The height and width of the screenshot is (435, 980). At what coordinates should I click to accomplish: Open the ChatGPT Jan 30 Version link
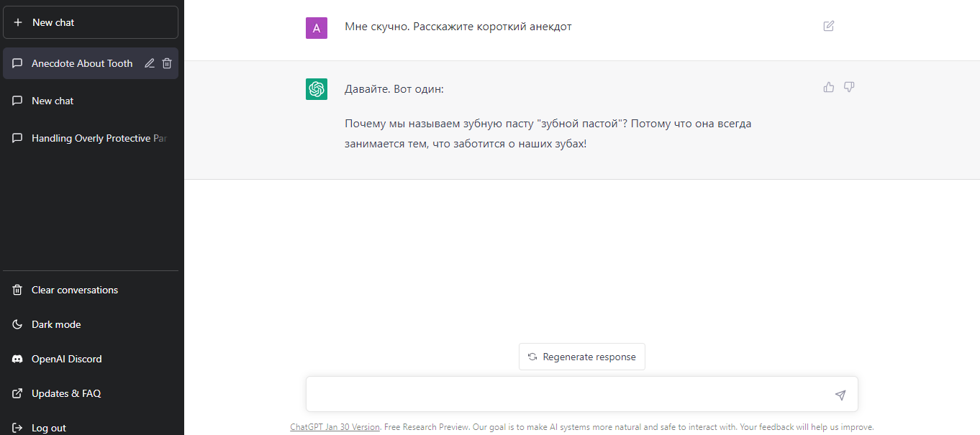(335, 426)
